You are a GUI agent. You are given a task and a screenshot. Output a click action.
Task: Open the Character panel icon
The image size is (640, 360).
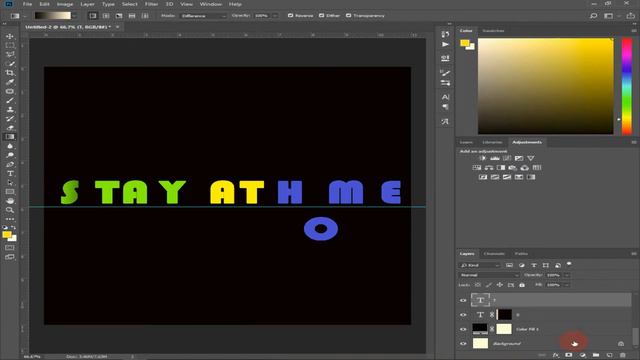(445, 97)
